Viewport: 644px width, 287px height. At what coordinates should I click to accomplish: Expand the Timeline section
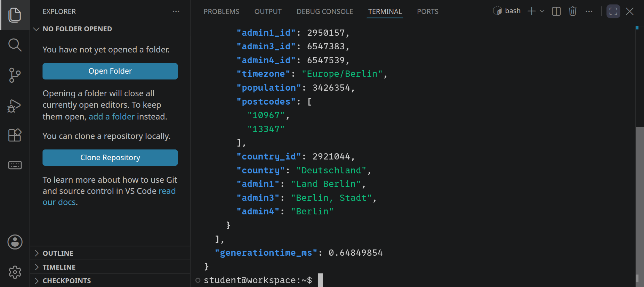tap(110, 267)
